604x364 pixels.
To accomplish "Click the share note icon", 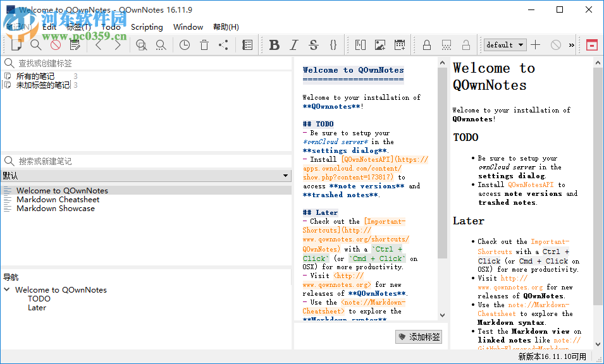I will click(223, 45).
